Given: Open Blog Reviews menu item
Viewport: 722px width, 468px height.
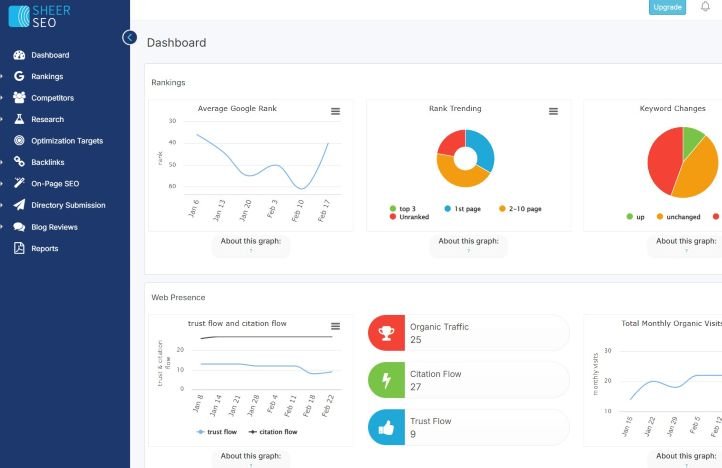Looking at the screenshot, I should (54, 227).
